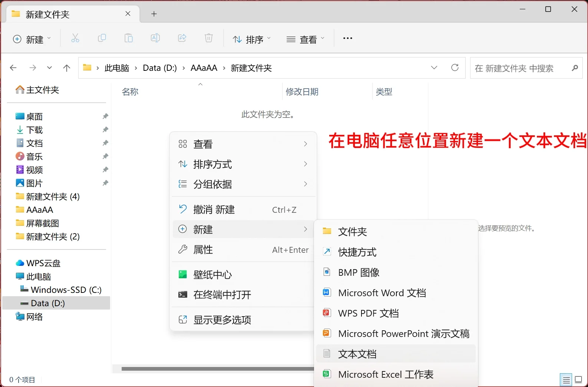Viewport: 588px width, 387px height.
Task: Open 主文件夹 in sidebar
Action: 37,90
